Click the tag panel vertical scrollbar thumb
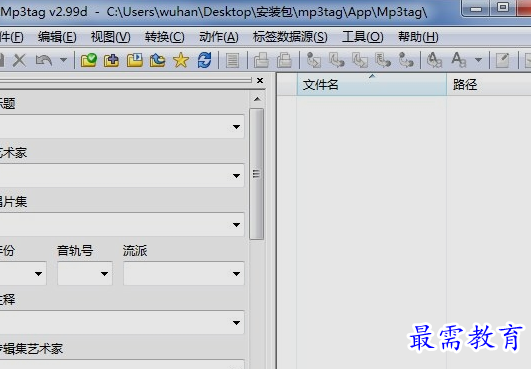 [257, 174]
